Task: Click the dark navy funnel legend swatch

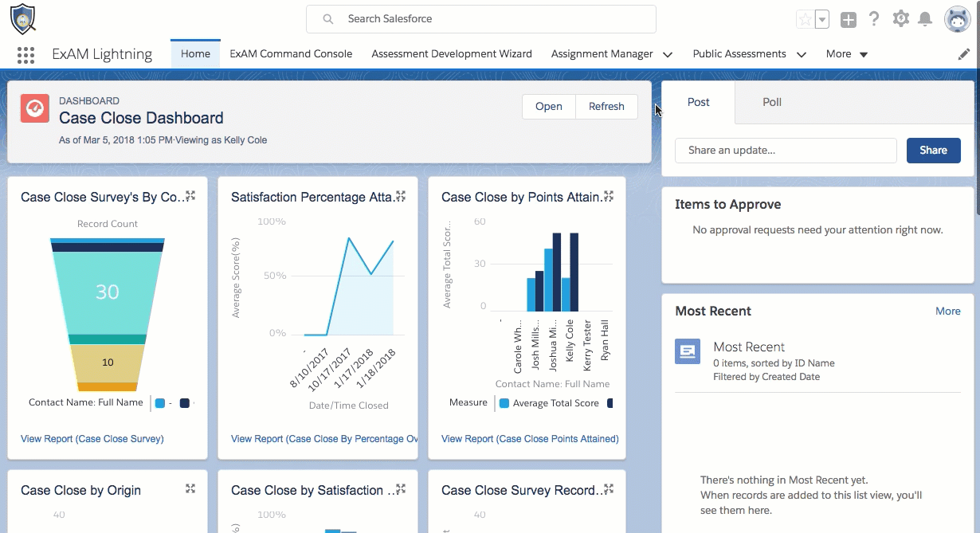Action: point(185,403)
